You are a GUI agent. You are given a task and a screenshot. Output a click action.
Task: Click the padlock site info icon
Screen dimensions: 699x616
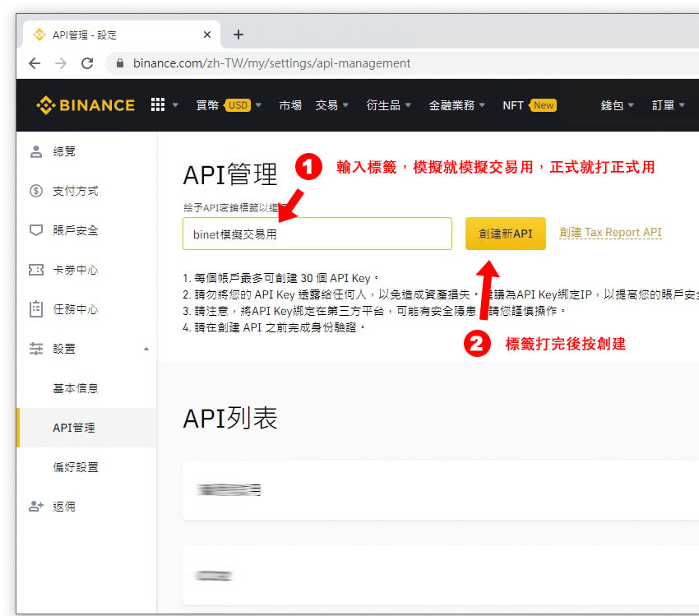point(120,63)
